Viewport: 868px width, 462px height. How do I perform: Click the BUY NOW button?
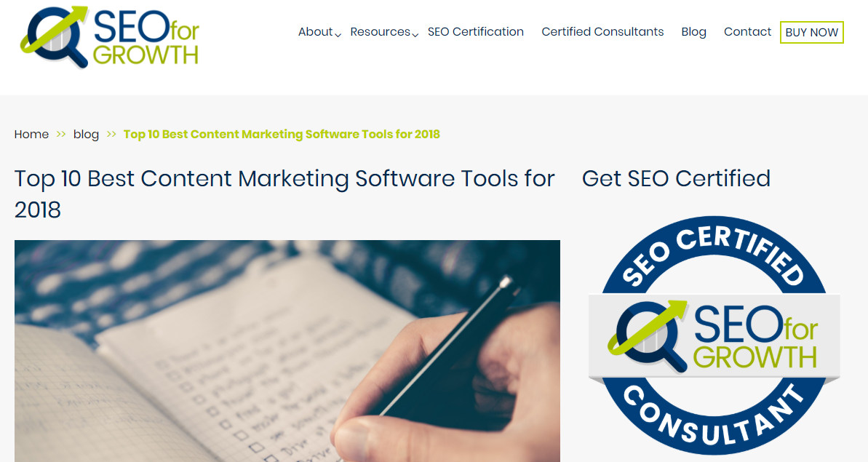(x=811, y=32)
